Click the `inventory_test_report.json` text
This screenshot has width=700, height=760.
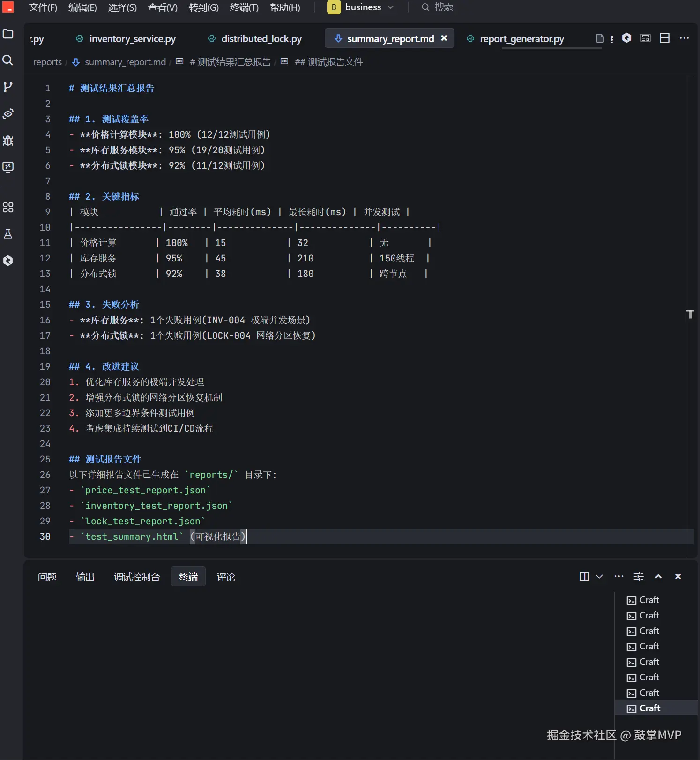point(156,506)
